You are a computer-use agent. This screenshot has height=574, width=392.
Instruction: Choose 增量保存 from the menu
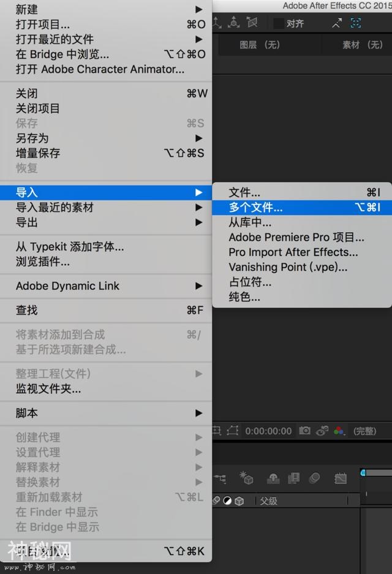[x=106, y=153]
